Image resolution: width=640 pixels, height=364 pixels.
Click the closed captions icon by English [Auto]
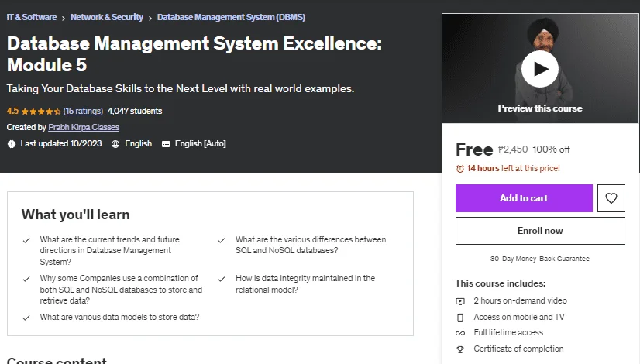tap(166, 144)
